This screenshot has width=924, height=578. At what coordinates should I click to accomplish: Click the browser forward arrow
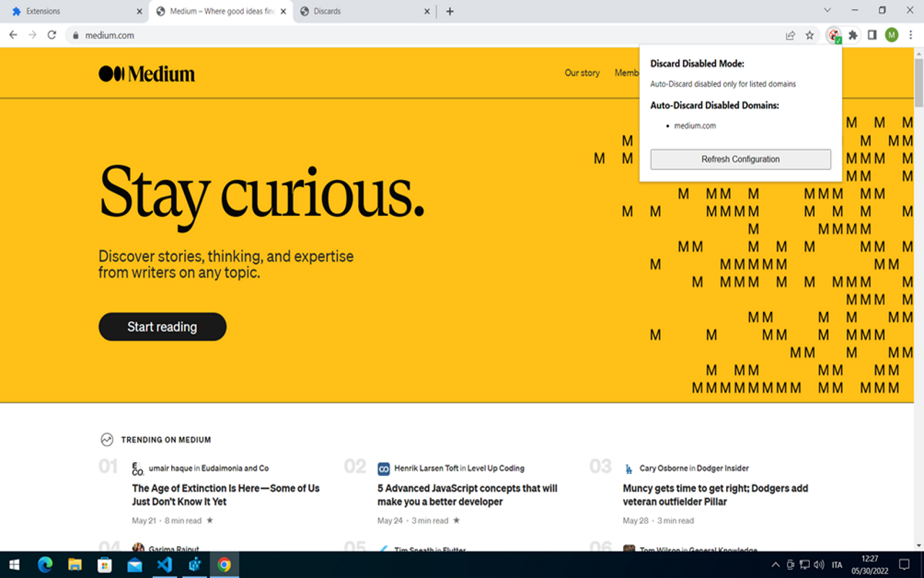click(x=32, y=35)
